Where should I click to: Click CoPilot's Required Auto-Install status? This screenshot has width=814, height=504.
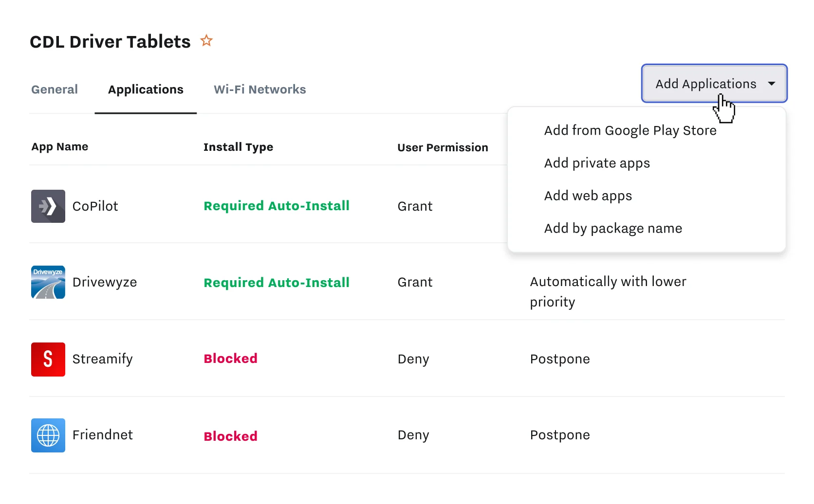(277, 206)
